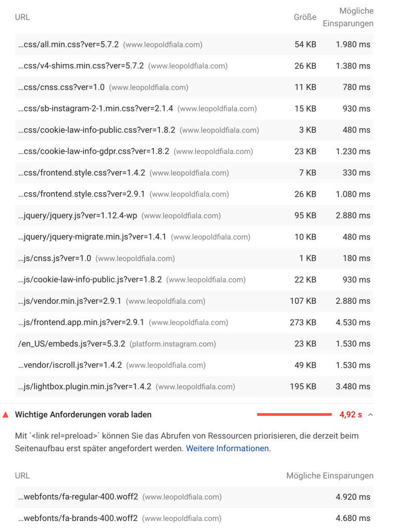The width and height of the screenshot is (396, 532).
Task: Click the iscroll.js?ver=1.4.2 entry
Action: point(70,365)
